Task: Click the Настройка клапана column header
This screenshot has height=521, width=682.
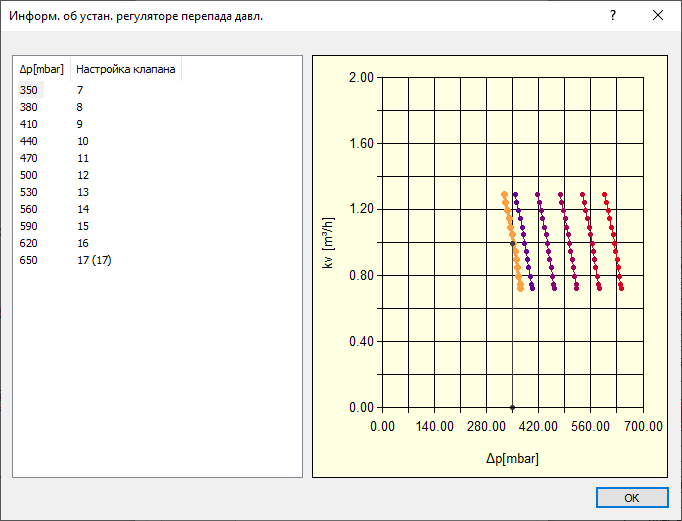Action: click(x=126, y=69)
